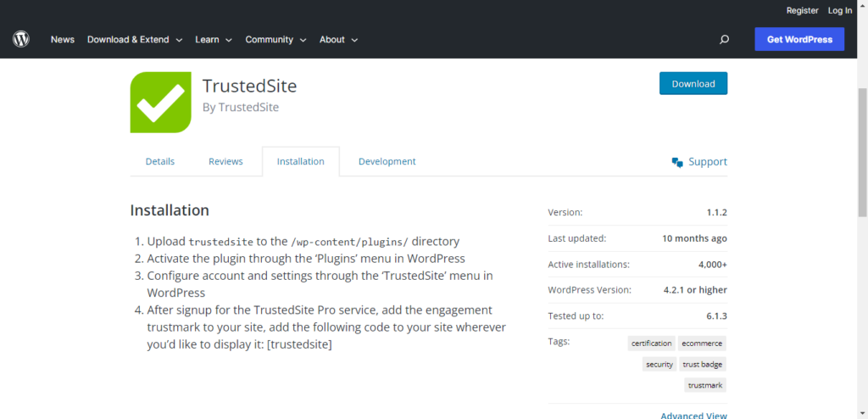
Task: Click the Register link
Action: (802, 10)
